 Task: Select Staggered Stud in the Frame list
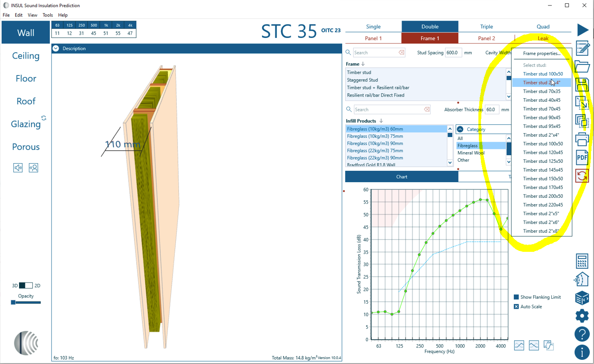[425, 80]
